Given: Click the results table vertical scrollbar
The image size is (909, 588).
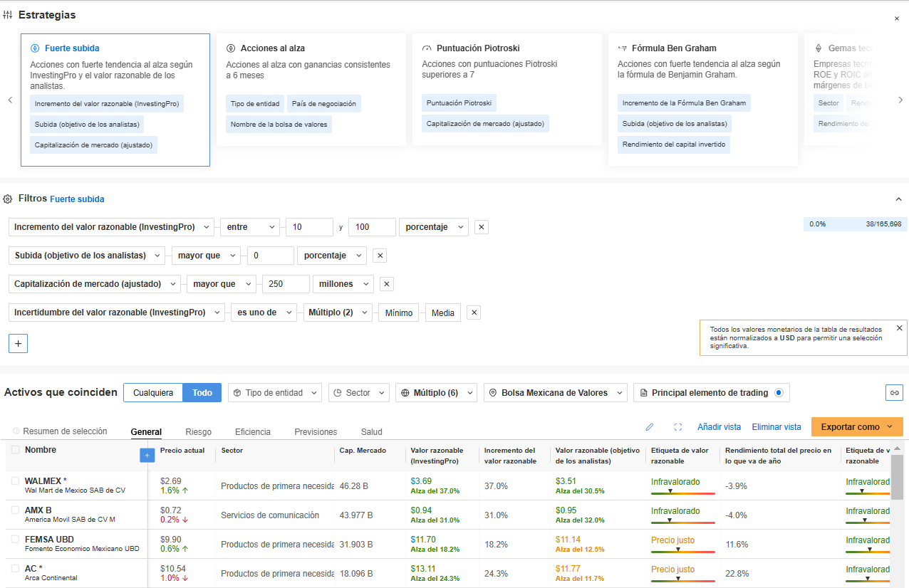Looking at the screenshot, I should click(898, 477).
